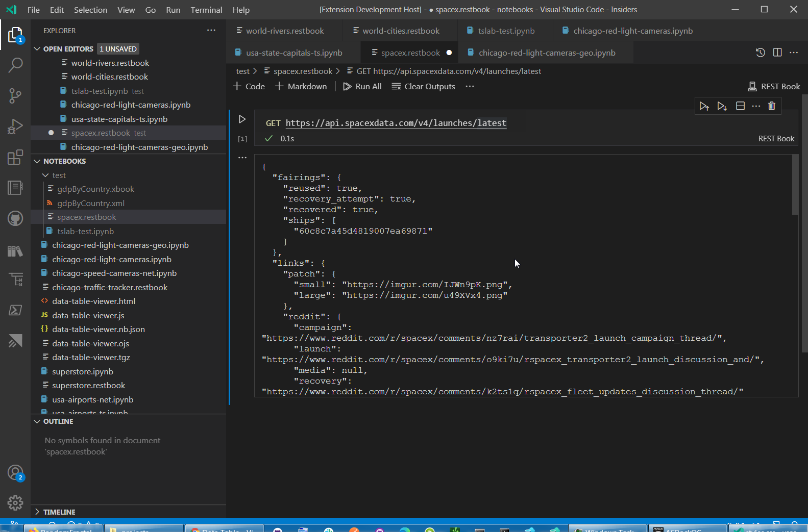Switch to world-cities.restbook tab

pyautogui.click(x=400, y=31)
